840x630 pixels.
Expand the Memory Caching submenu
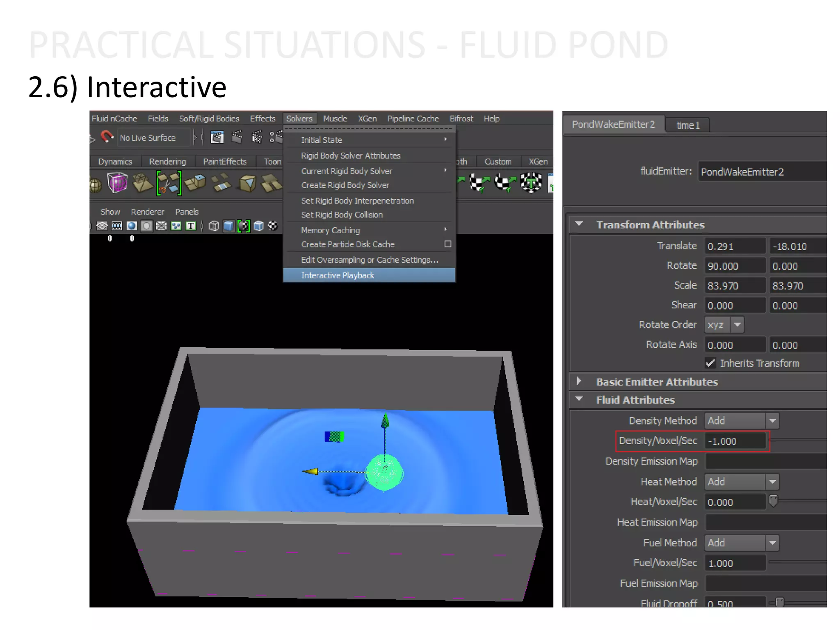(x=369, y=230)
